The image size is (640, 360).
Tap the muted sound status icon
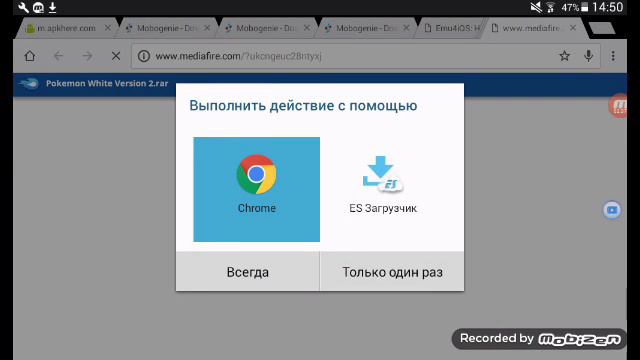[536, 7]
